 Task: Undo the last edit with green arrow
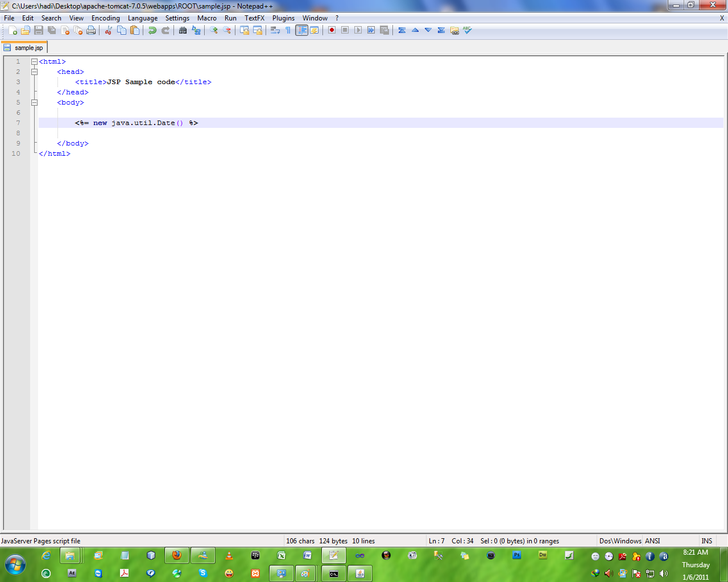tap(152, 30)
